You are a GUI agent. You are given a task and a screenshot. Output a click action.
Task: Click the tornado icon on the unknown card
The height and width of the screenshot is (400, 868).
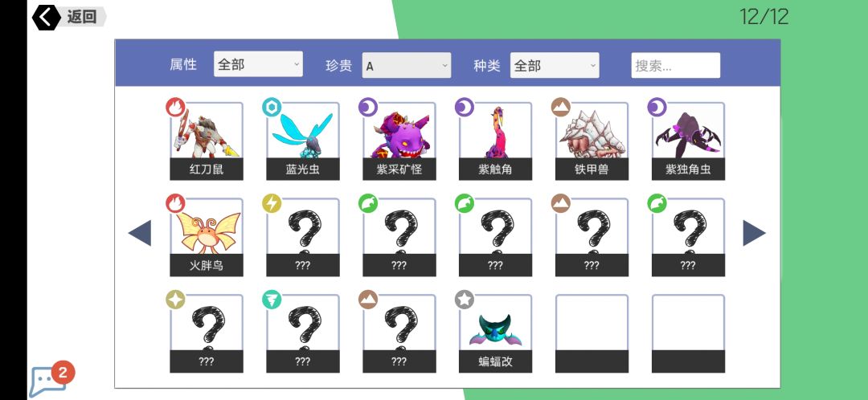(x=272, y=300)
